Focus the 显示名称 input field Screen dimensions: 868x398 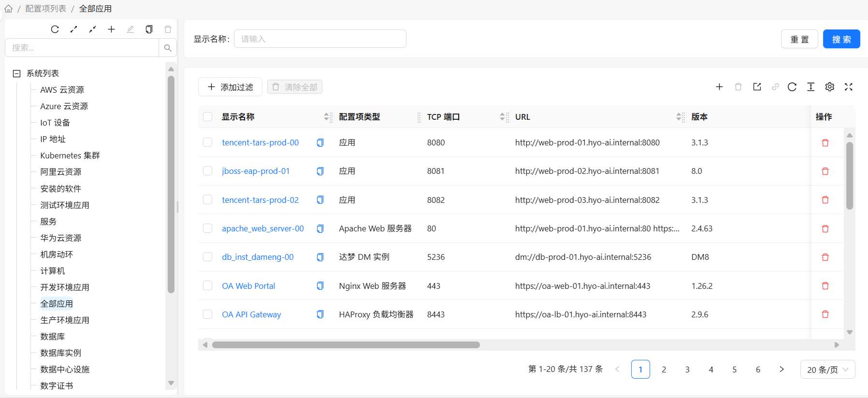click(320, 39)
